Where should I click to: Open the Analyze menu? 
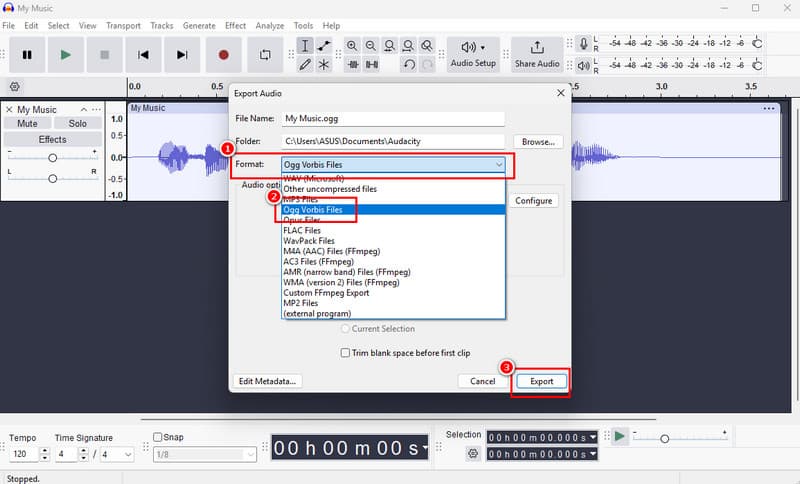270,26
